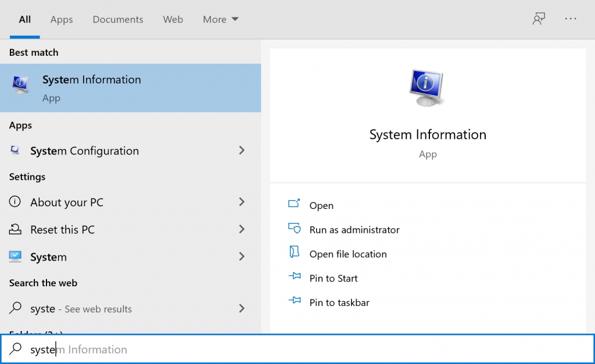Expand System Configuration search result

pyautogui.click(x=242, y=150)
